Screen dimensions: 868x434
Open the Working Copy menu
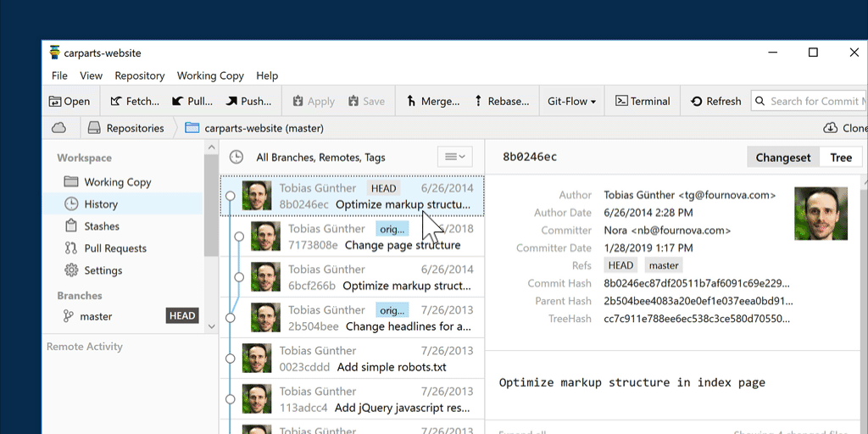(x=209, y=75)
